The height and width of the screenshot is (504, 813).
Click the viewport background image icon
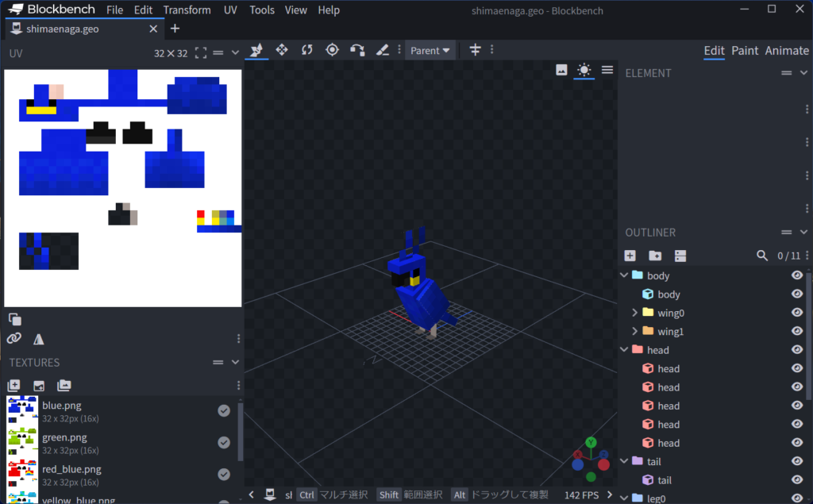tap(561, 70)
